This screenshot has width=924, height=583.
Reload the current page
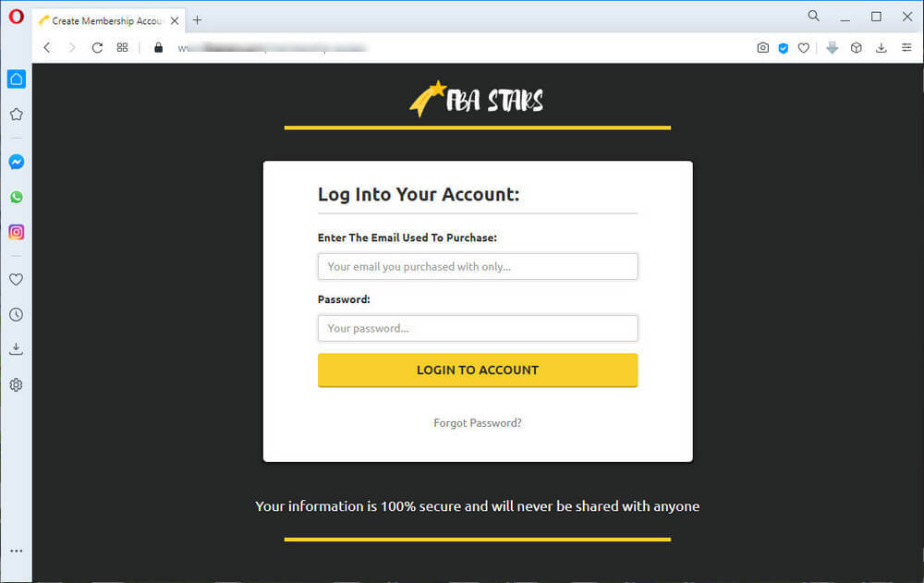97,48
